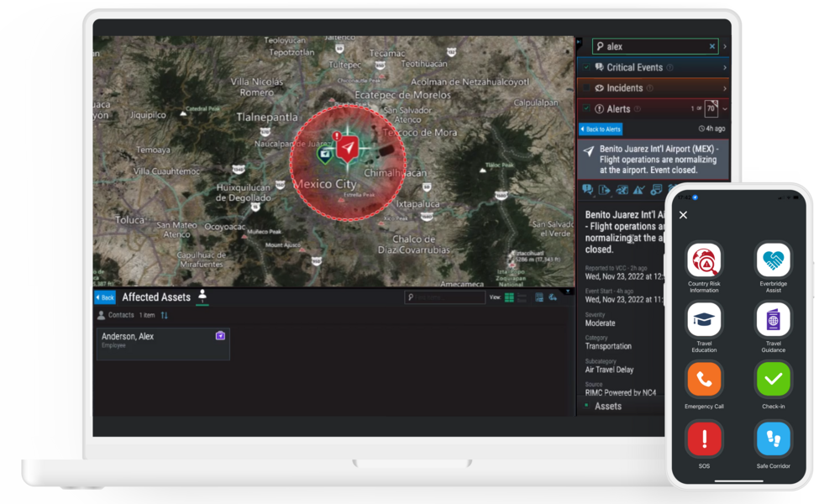Click the red airport marker on the map

click(348, 149)
